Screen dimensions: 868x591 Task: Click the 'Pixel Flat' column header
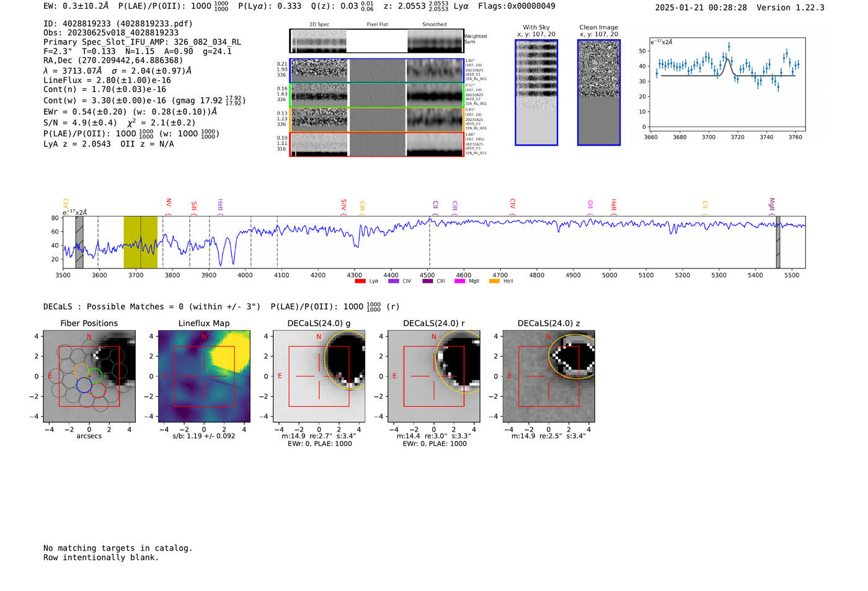click(x=377, y=25)
